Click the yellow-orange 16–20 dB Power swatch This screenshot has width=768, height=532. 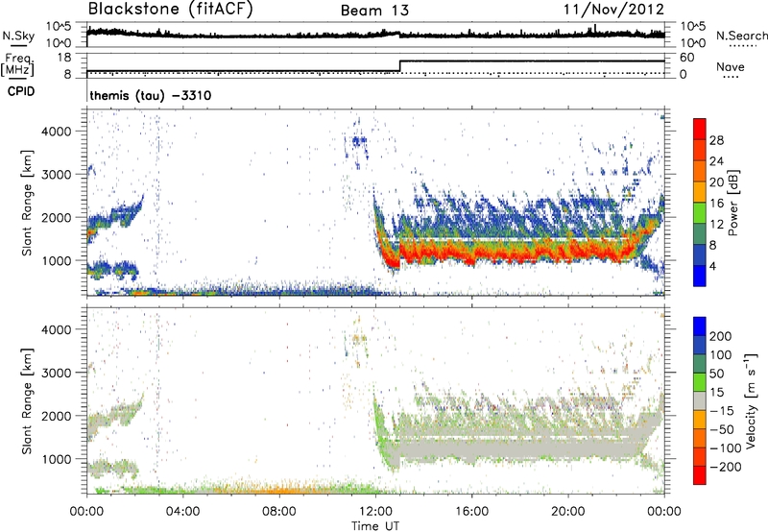700,192
